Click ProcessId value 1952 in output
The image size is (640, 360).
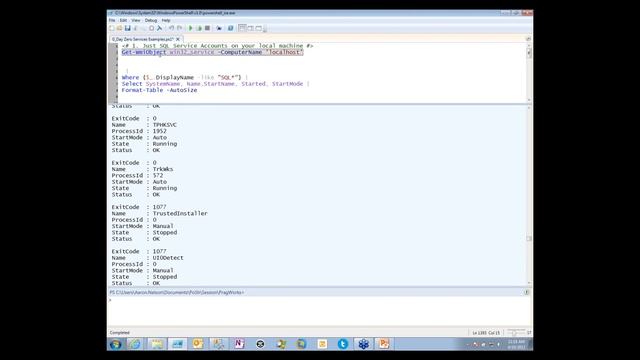[x=160, y=131]
